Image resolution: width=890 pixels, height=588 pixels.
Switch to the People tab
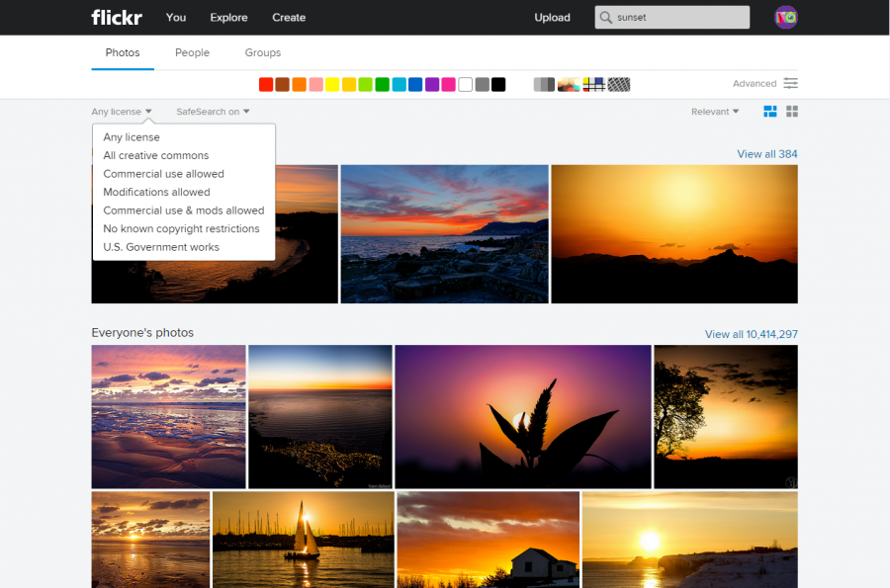point(192,52)
